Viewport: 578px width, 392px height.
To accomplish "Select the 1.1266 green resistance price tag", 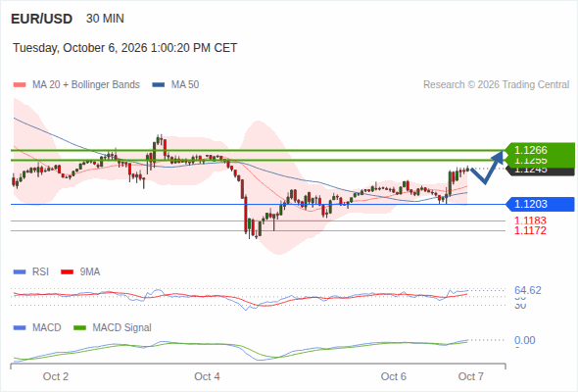I will coord(540,150).
